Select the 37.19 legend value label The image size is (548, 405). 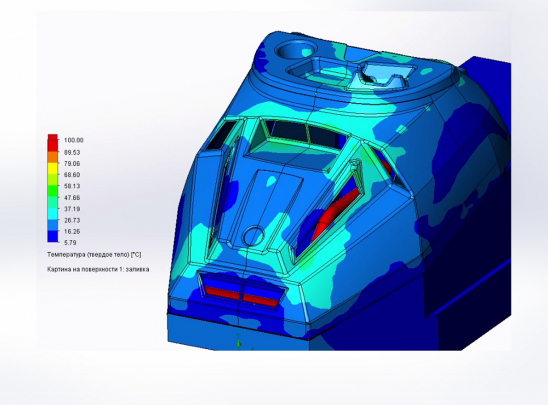72,209
